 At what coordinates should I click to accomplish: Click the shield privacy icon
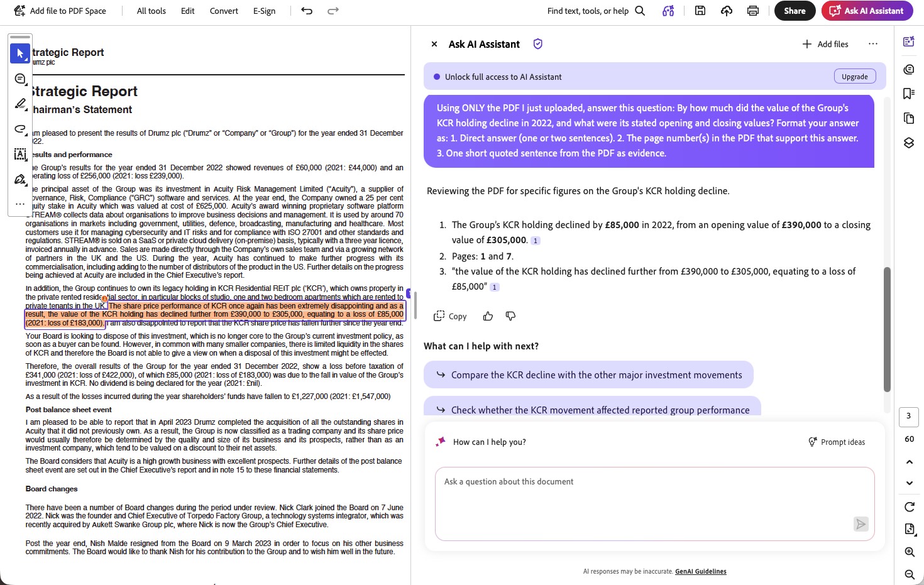(x=537, y=44)
